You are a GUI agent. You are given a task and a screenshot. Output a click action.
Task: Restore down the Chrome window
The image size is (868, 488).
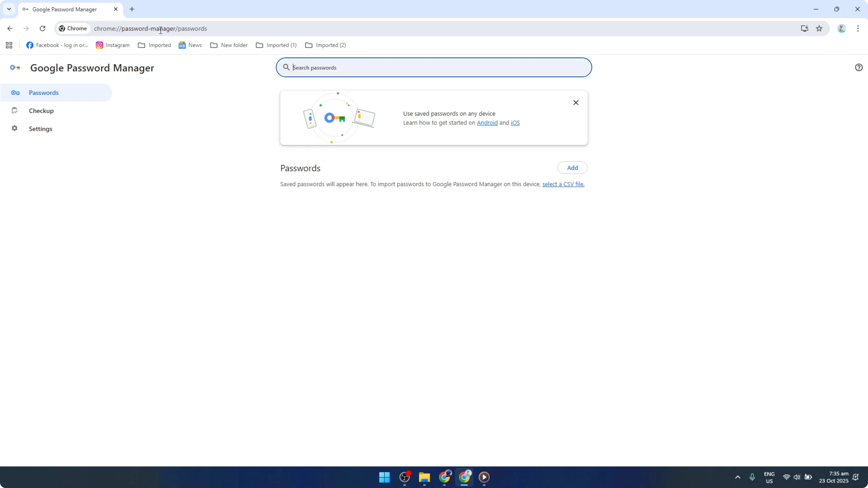837,9
